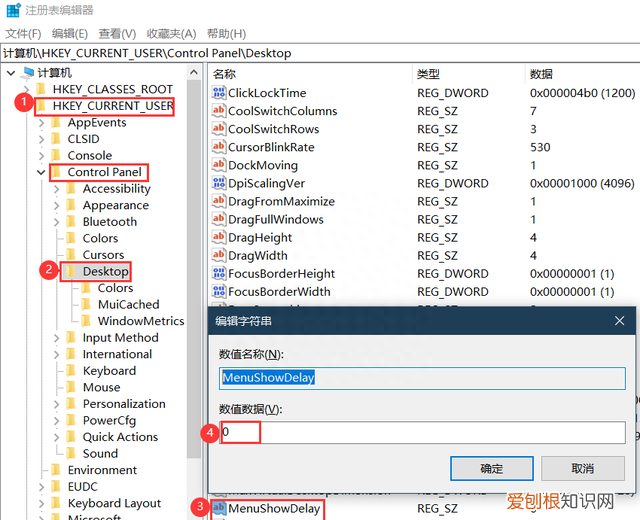Click the tree pane scroll-up arrow
Image resolution: width=640 pixels, height=520 pixels.
pos(194,73)
